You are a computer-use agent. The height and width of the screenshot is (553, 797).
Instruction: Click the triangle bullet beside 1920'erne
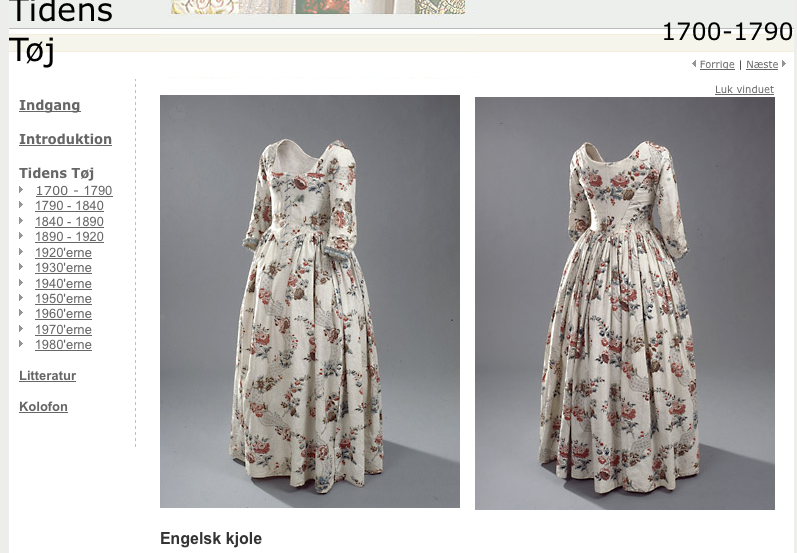pyautogui.click(x=21, y=252)
